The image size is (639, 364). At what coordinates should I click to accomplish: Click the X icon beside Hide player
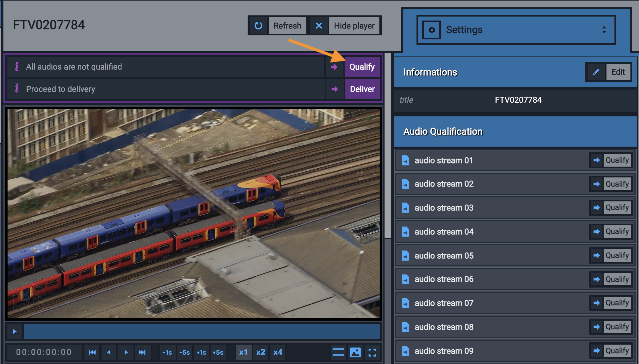point(319,26)
